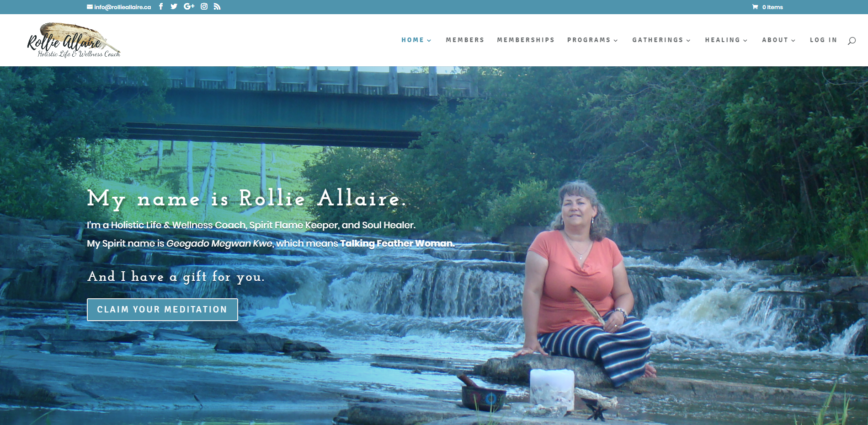
Task: Click the Claim Your Meditation button
Action: point(162,310)
